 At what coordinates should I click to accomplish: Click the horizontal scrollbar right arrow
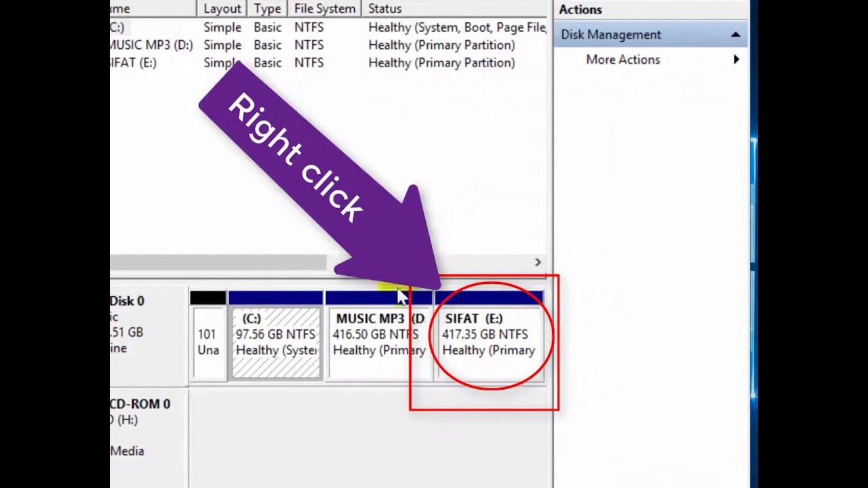click(x=538, y=262)
